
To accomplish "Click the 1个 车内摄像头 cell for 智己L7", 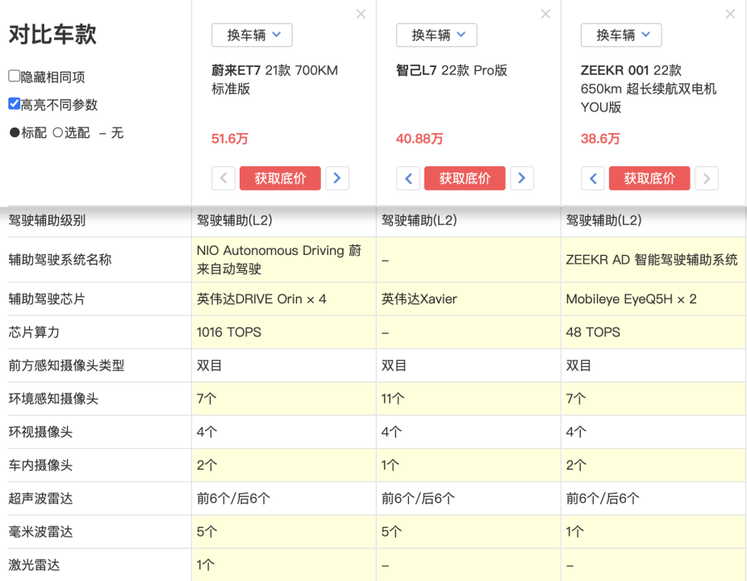I will [x=468, y=466].
